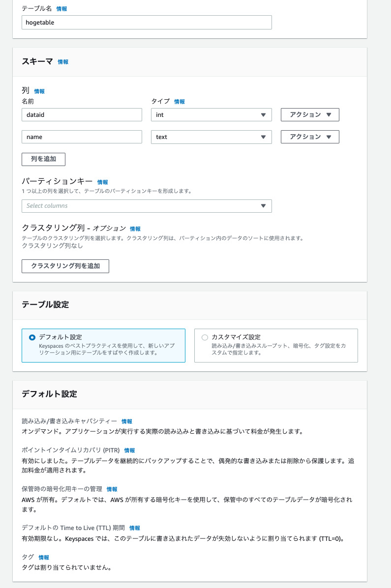Click クラスタリング列を追加 button
This screenshot has width=391, height=588.
click(65, 266)
